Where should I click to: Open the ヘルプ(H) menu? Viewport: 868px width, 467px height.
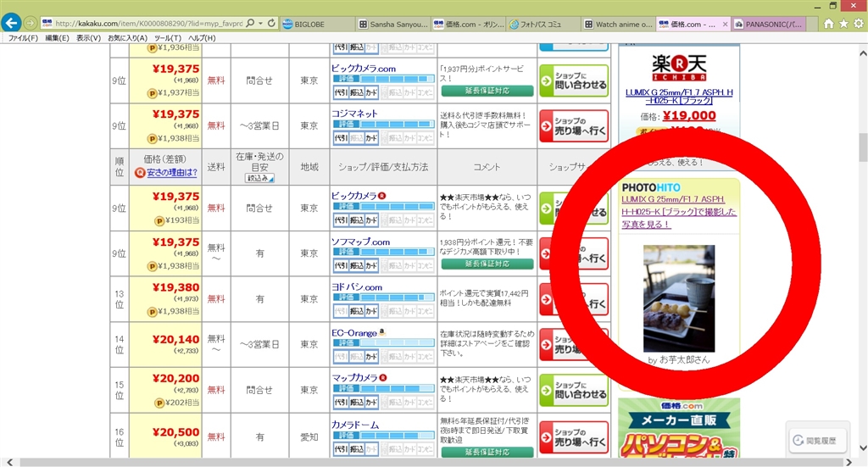point(202,38)
